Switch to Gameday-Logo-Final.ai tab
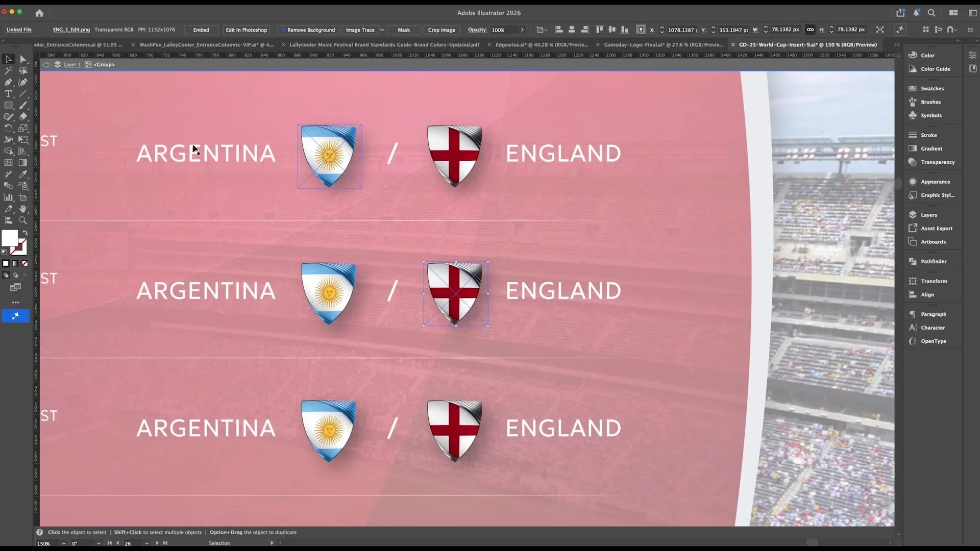 664,44
